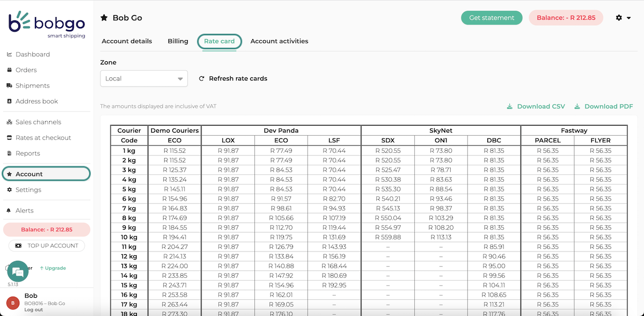The image size is (644, 316).
Task: Click the ON1 code header
Action: 441,140
